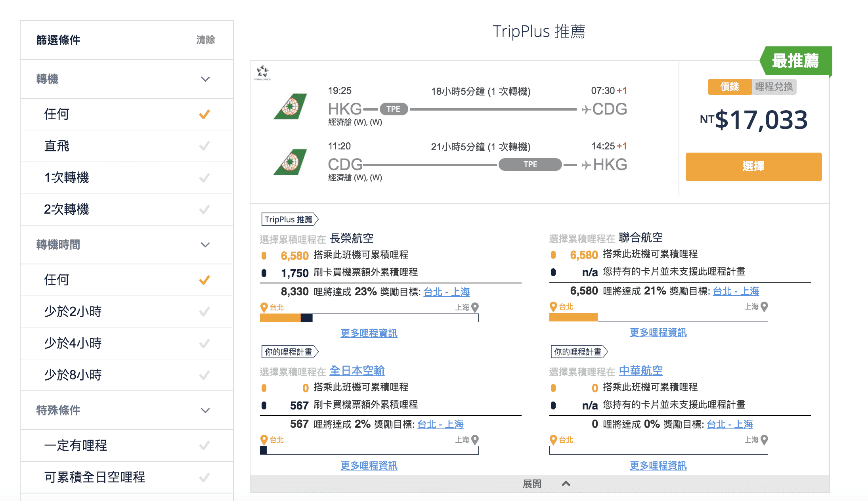868x501 pixels.
Task: Collapse the 特殊條件 filter section
Action: click(205, 411)
